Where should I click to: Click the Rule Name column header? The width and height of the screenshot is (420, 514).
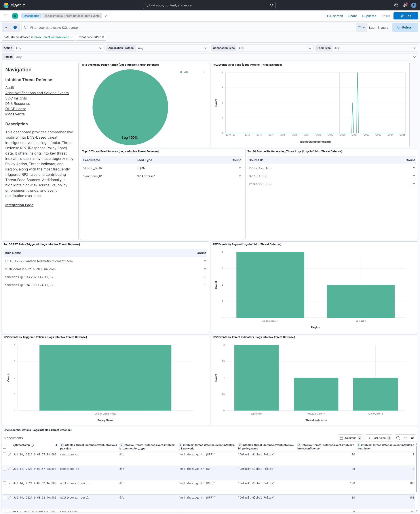pyautogui.click(x=13, y=253)
